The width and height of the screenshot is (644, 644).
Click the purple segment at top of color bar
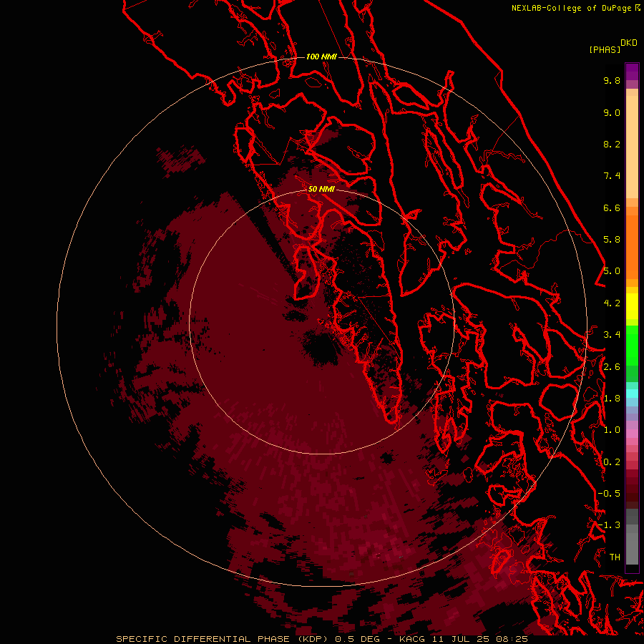(x=632, y=72)
